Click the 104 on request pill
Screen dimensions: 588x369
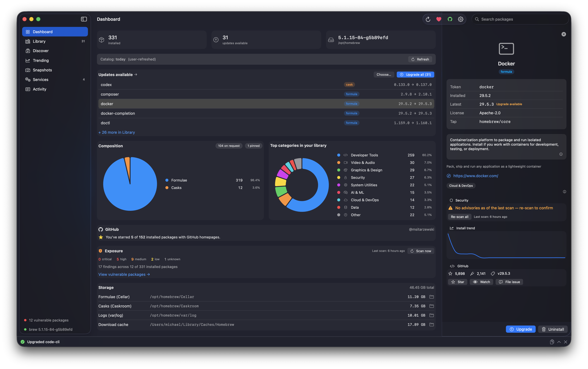pyautogui.click(x=229, y=146)
